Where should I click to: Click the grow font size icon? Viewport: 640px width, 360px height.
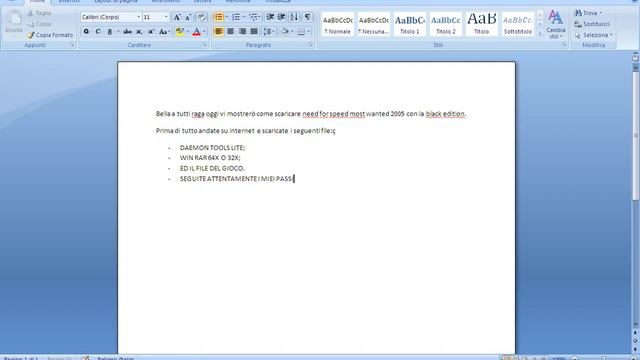[x=177, y=17]
